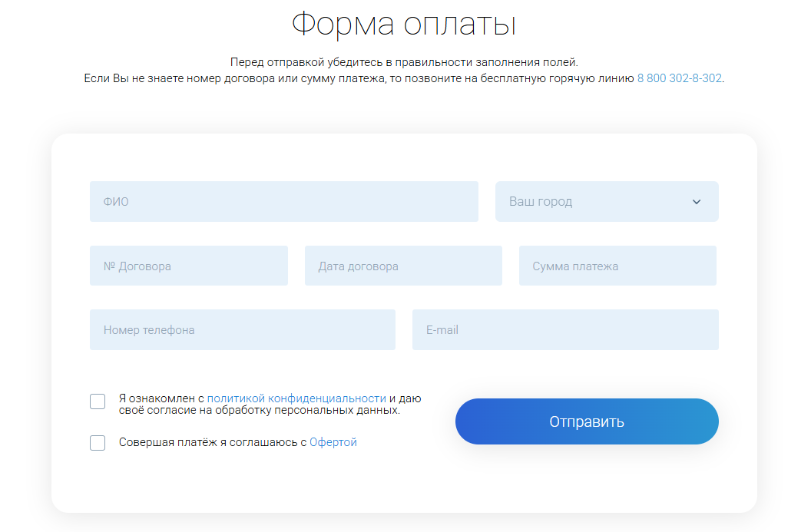Viewport: 811px width, 532px height.
Task: Click the своё согласие на обработку text line
Action: pyautogui.click(x=259, y=411)
